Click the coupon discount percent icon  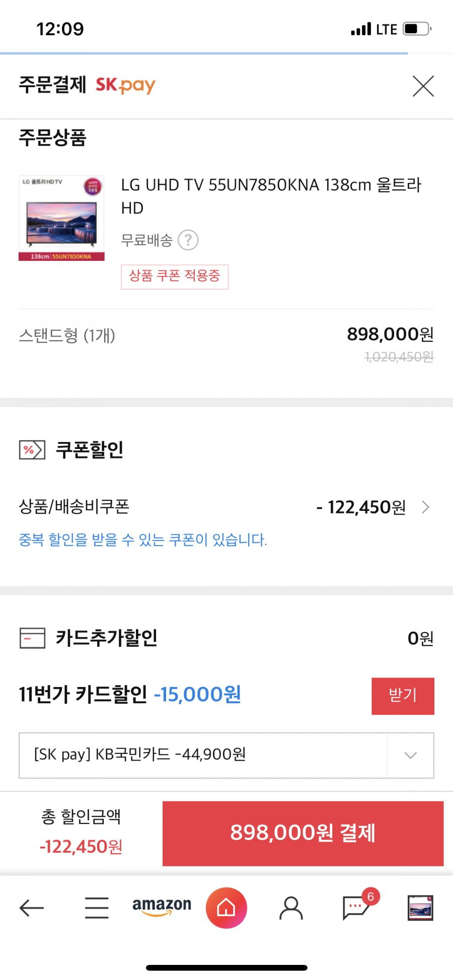point(32,449)
